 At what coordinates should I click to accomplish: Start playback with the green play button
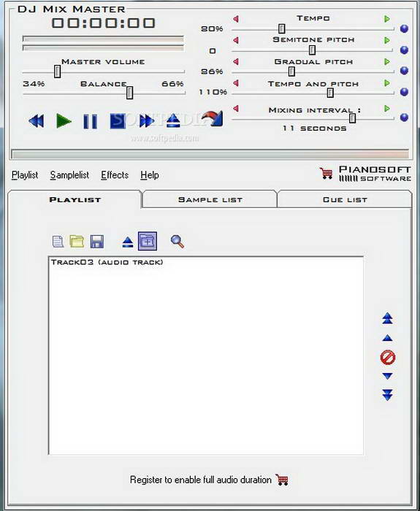tap(64, 121)
